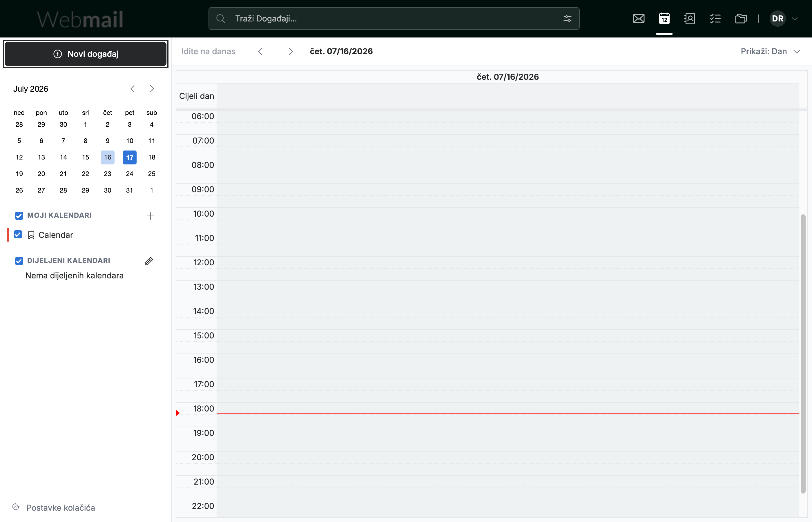Toggle the Calendar checkbox
Screen dimensions: 812x522
(x=18, y=235)
